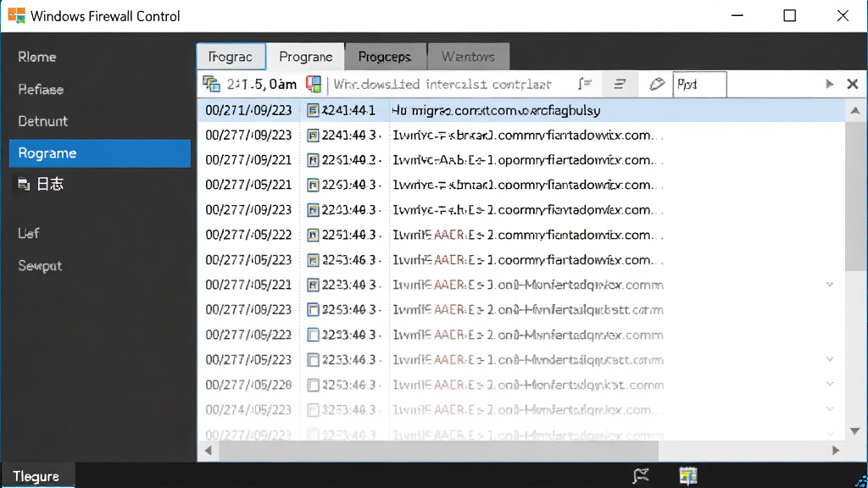This screenshot has height=488, width=868.
Task: Click the 00/274/05/223 date cell
Action: [x=248, y=410]
